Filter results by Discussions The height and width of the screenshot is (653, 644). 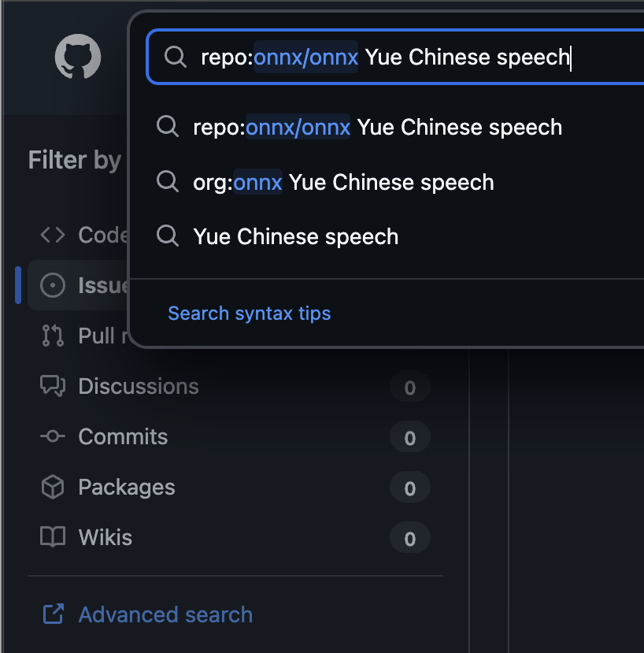click(139, 386)
